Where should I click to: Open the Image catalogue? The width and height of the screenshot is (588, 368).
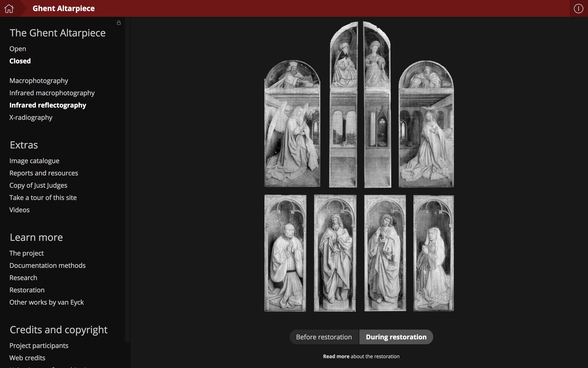pos(34,161)
